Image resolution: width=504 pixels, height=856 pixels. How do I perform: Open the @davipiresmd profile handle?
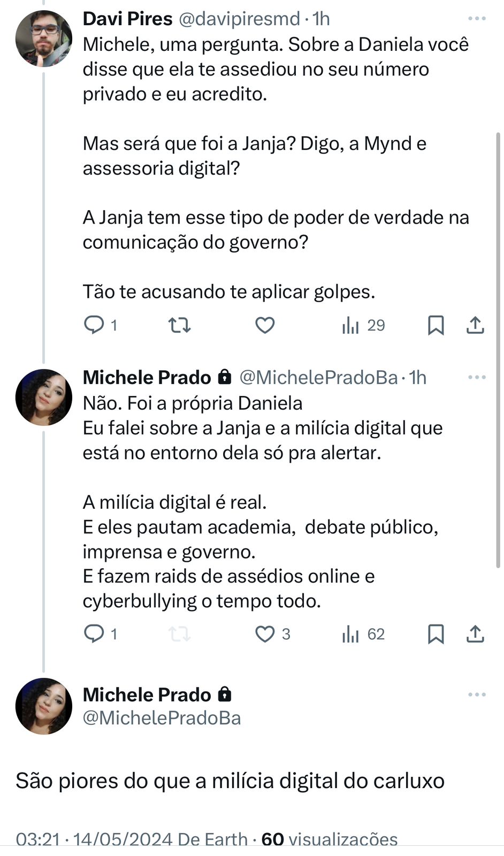tap(239, 19)
